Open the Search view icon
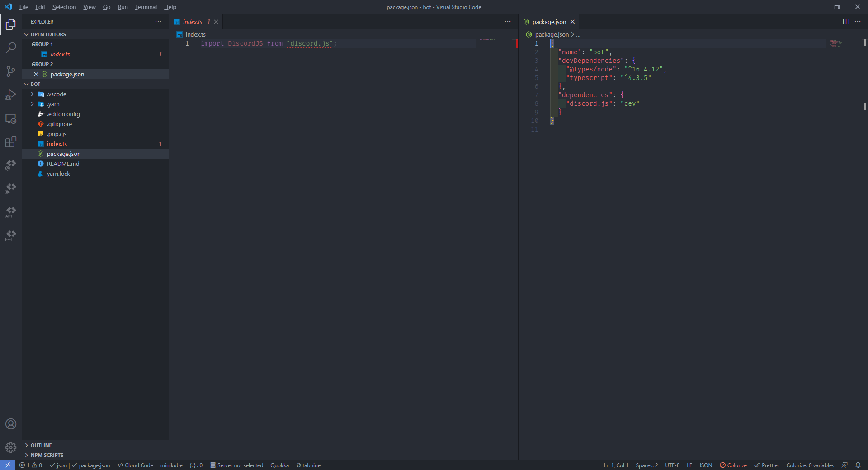Image resolution: width=868 pixels, height=470 pixels. pos(11,47)
